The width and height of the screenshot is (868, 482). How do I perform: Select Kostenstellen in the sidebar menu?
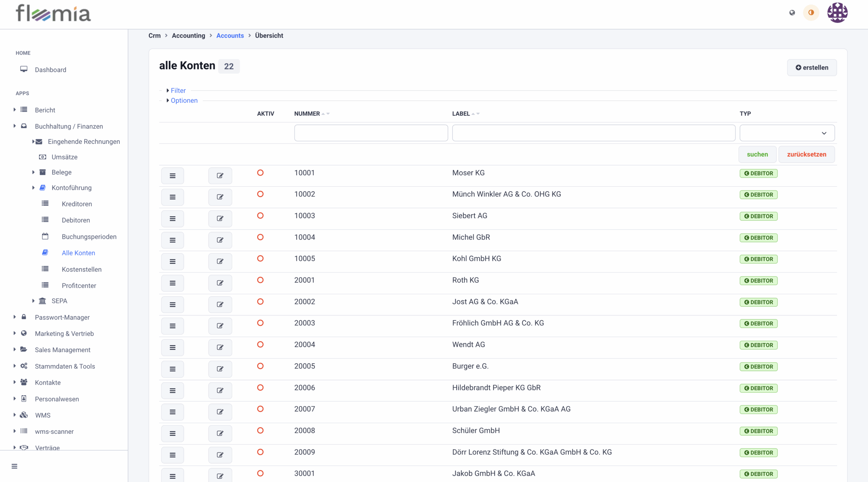(x=81, y=269)
